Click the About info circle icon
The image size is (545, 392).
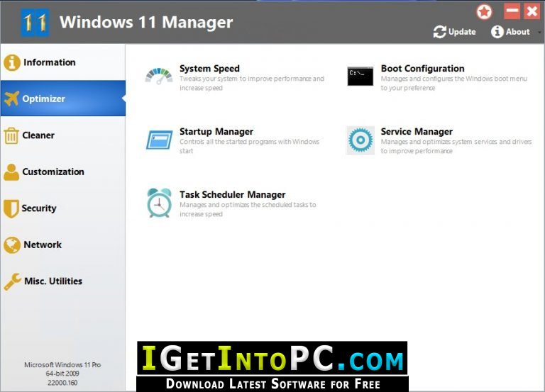point(497,32)
